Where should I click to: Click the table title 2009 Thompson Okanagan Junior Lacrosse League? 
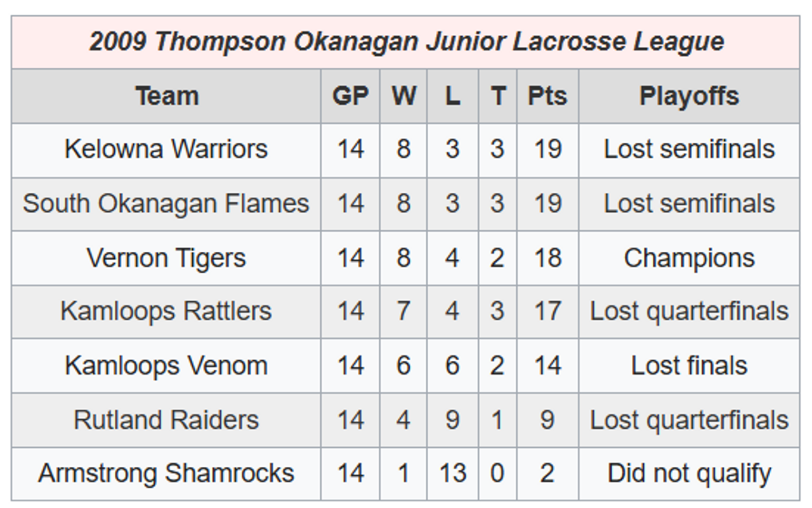coord(406,42)
